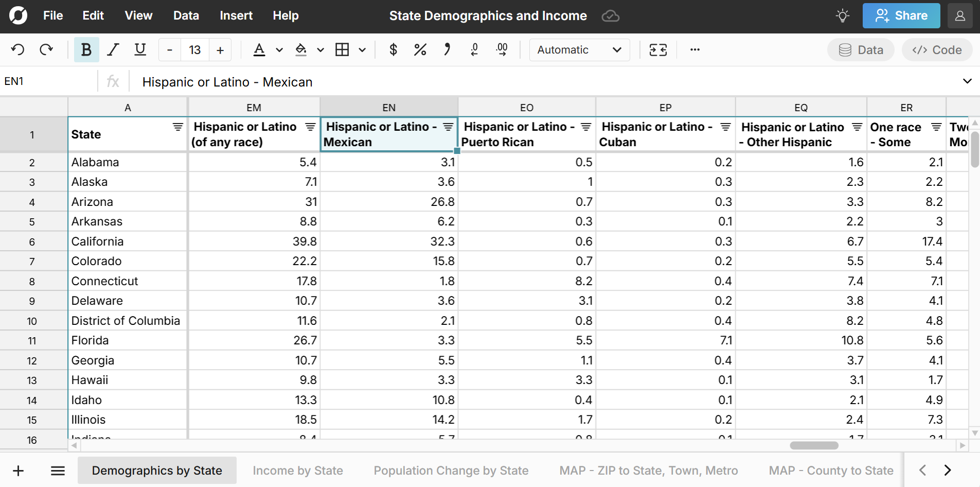Toggle underline formatting
The width and height of the screenshot is (980, 487).
tap(140, 50)
